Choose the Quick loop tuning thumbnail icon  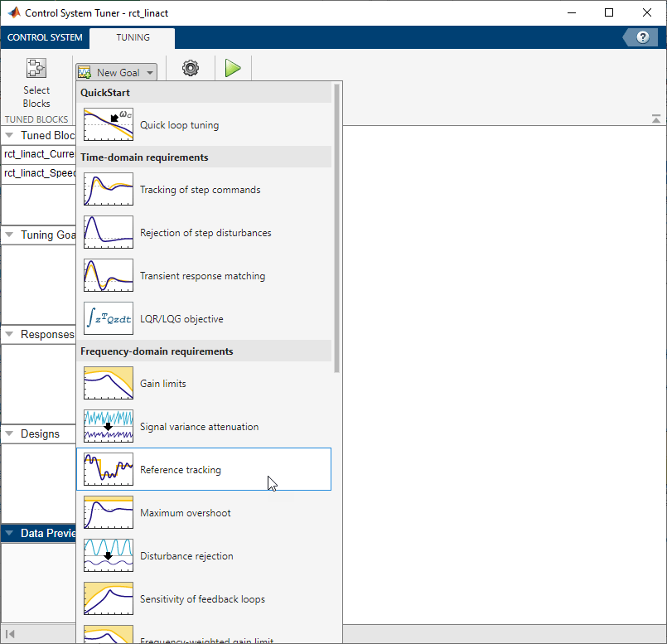coord(108,125)
